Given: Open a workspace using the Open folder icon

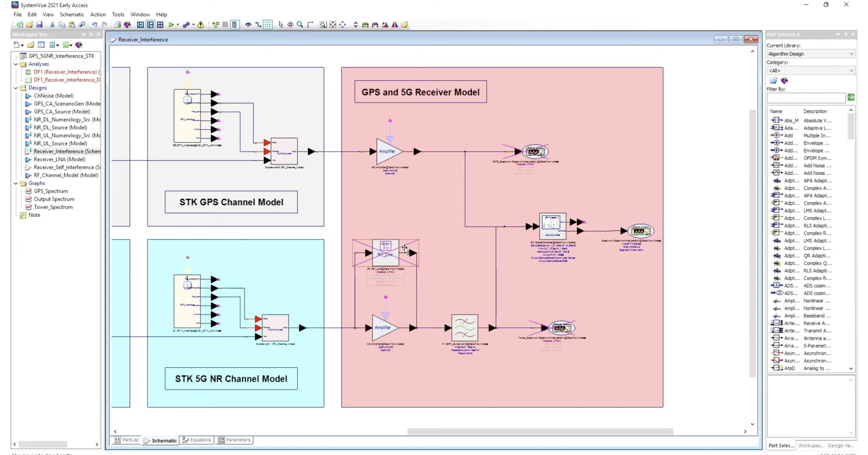Looking at the screenshot, I should (x=29, y=24).
